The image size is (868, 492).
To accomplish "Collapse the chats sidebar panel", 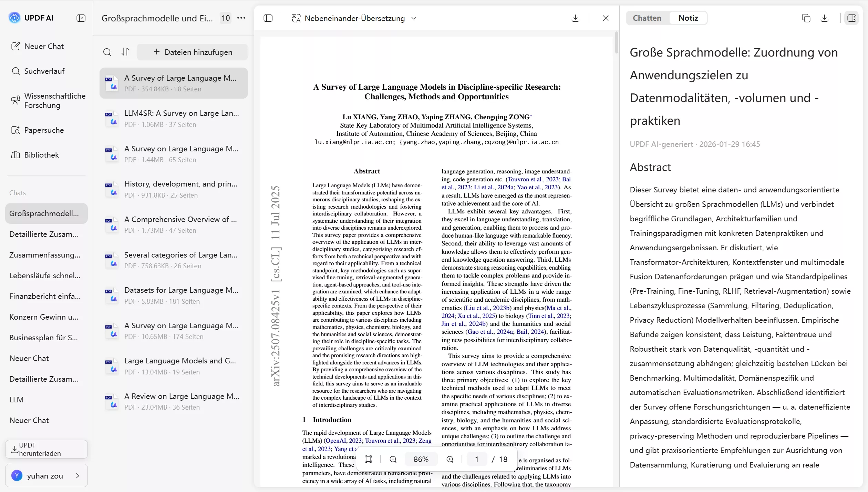I will click(x=81, y=18).
